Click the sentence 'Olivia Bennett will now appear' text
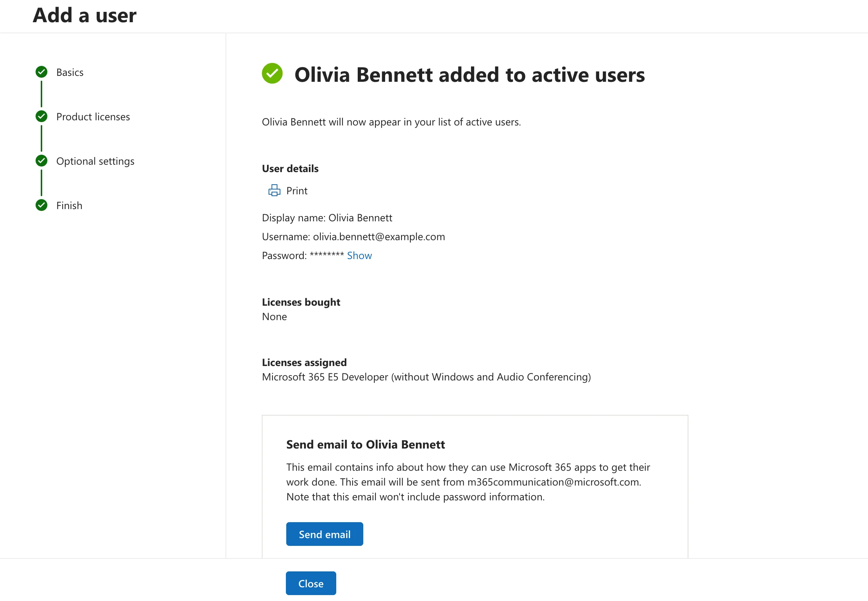Image resolution: width=868 pixels, height=601 pixels. (x=391, y=122)
